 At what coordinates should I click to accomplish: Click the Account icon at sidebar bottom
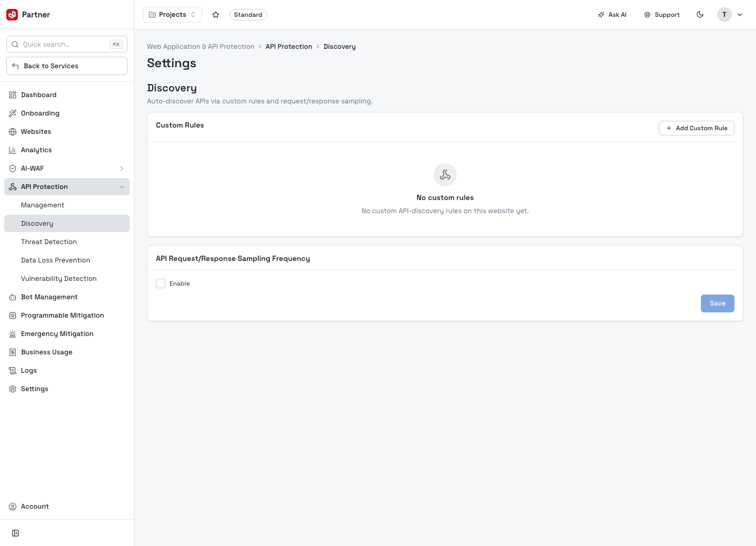[x=13, y=507]
